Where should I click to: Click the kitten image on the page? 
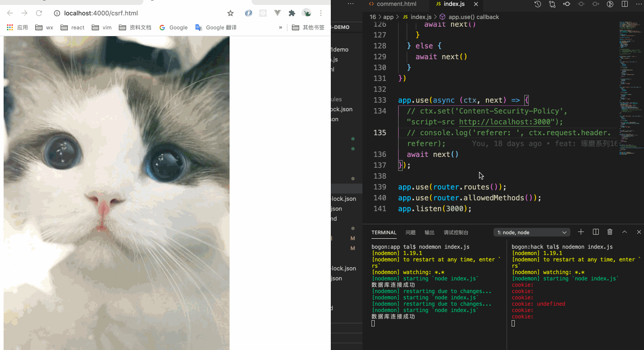tap(117, 193)
